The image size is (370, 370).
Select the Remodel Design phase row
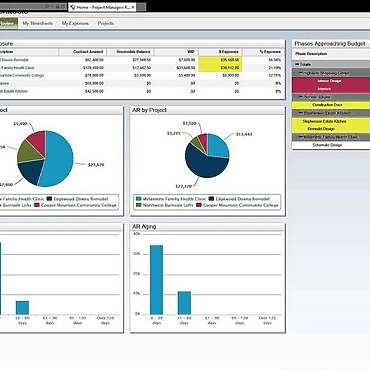[x=331, y=129]
